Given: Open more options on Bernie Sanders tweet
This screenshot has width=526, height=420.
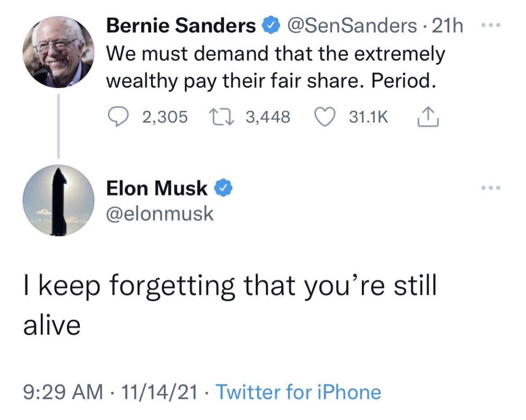Looking at the screenshot, I should coord(491,25).
